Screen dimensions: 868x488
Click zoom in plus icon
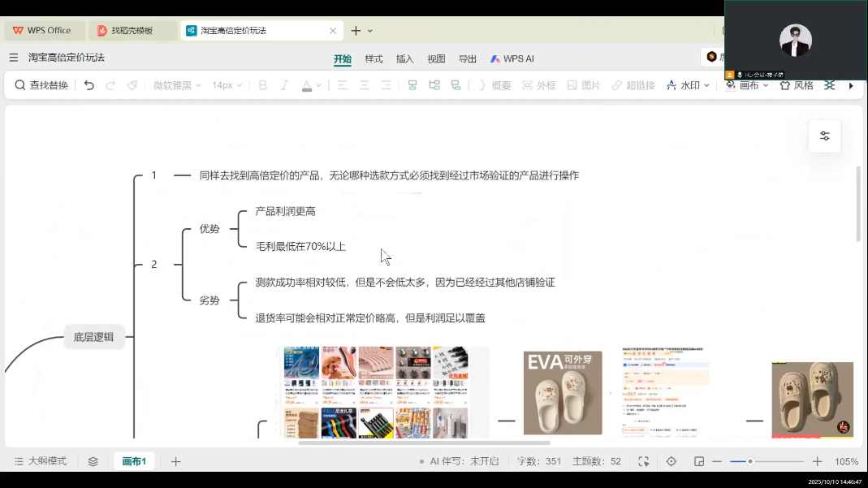[x=818, y=461]
